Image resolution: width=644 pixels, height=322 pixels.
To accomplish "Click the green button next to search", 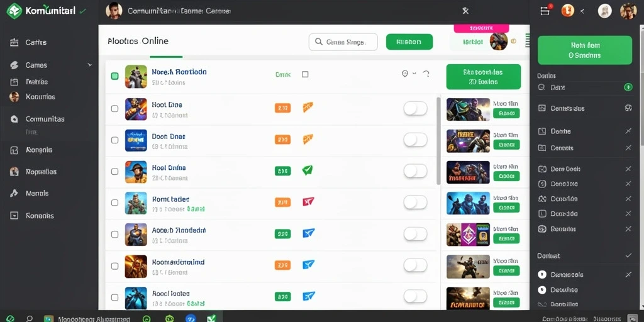I will (x=409, y=42).
